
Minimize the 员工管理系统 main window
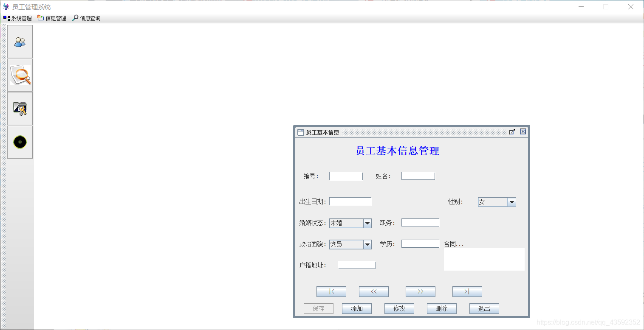(x=581, y=7)
